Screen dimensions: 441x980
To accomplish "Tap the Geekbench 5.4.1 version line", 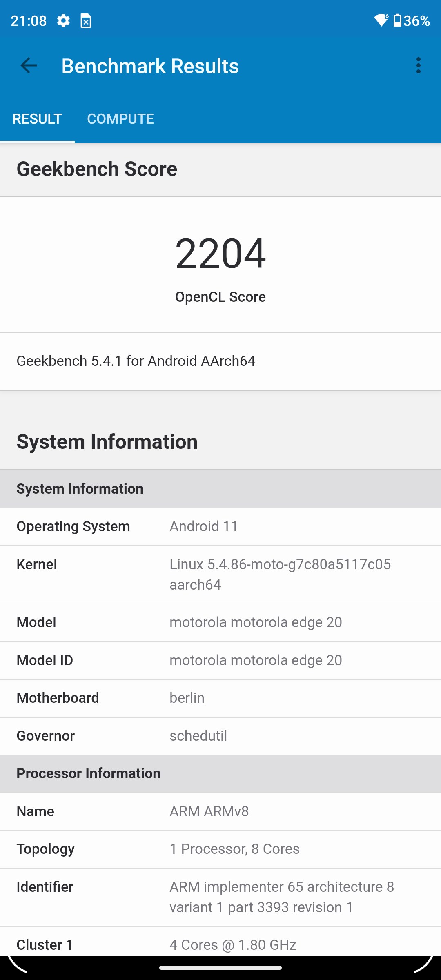I will click(x=136, y=361).
